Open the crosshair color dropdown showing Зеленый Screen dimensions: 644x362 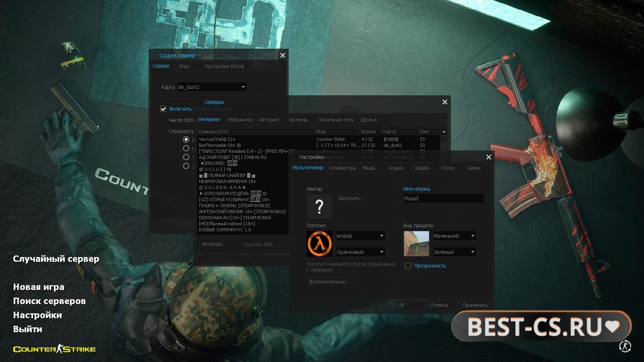[x=454, y=251]
